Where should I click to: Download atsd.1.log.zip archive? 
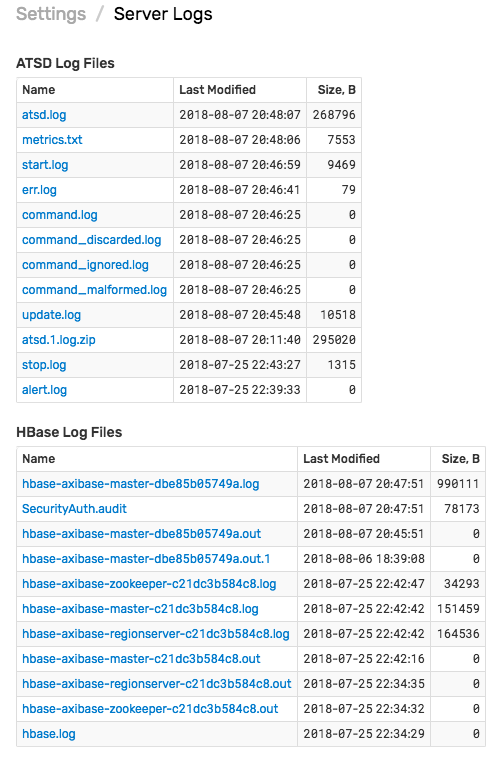click(x=59, y=340)
